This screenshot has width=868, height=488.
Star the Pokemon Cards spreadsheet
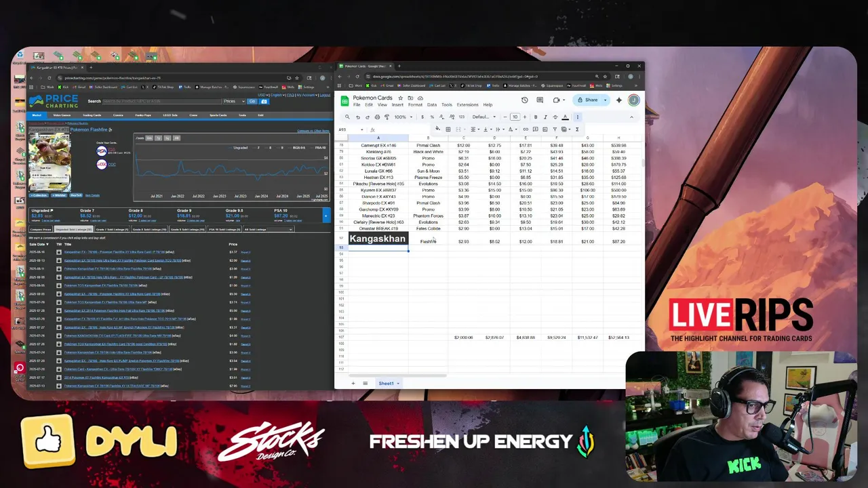401,98
